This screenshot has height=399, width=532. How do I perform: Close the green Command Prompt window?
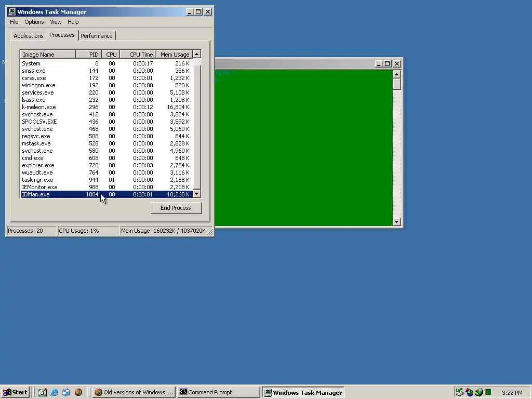tap(396, 64)
